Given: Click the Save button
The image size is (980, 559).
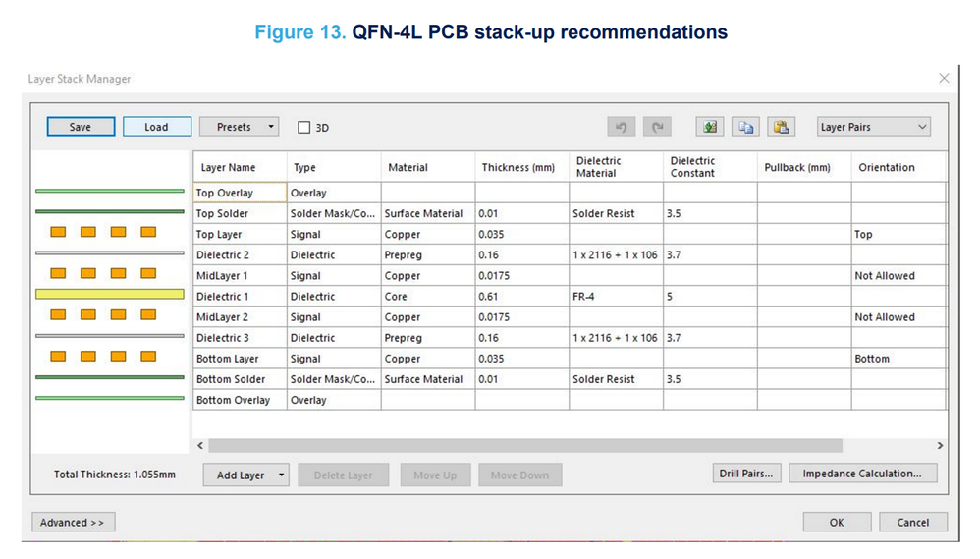Looking at the screenshot, I should coord(81,127).
